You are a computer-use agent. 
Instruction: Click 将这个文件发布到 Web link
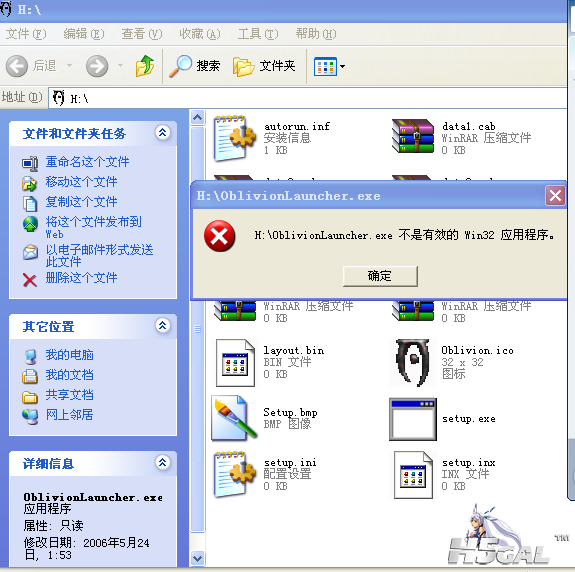pos(93,227)
